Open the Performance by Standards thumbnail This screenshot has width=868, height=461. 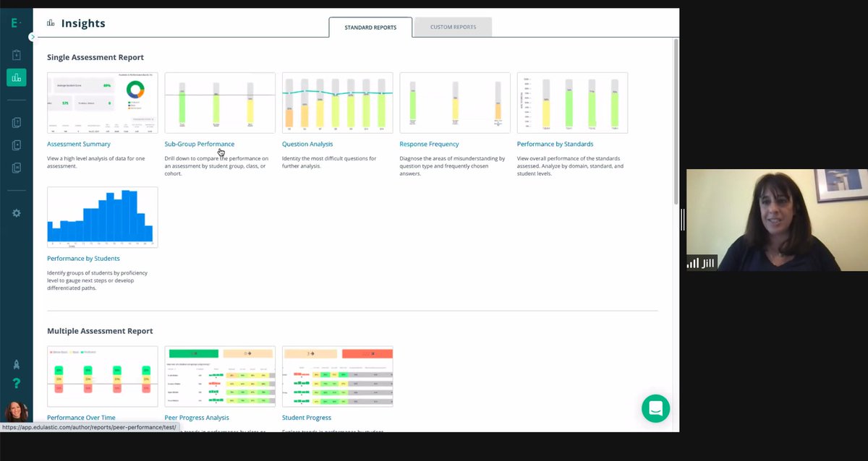(572, 103)
